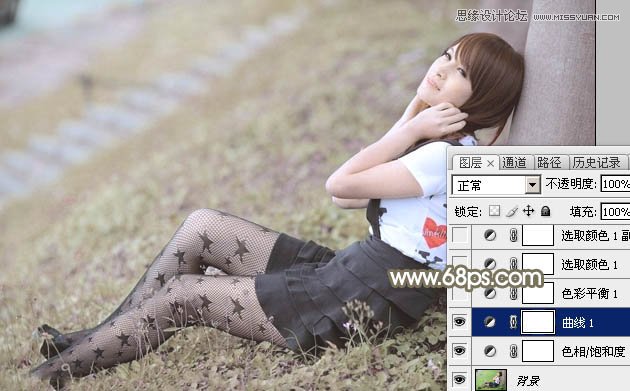Screen dimensions: 630x391
Task: Show the 选取颜色 1 副本 layer visibility
Action: click(x=460, y=235)
